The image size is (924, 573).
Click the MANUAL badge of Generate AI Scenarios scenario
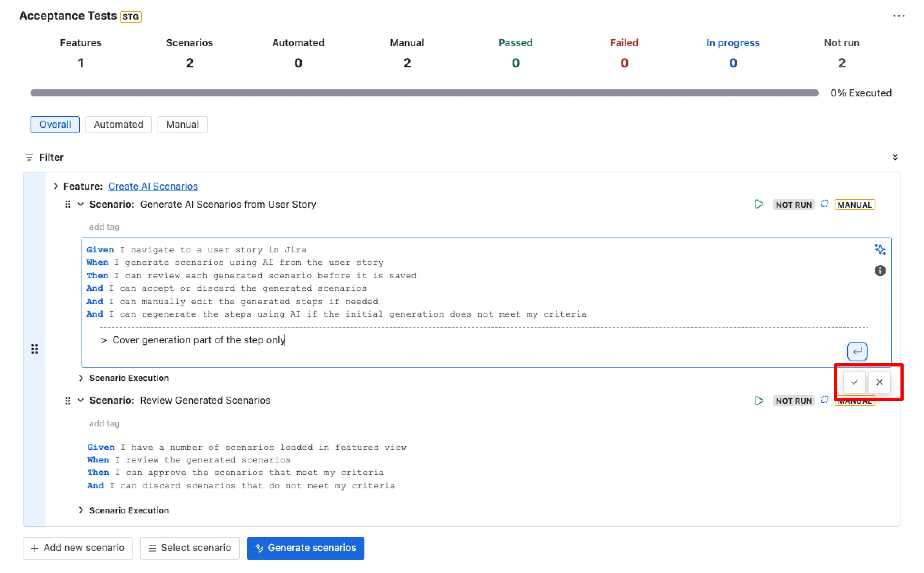855,205
